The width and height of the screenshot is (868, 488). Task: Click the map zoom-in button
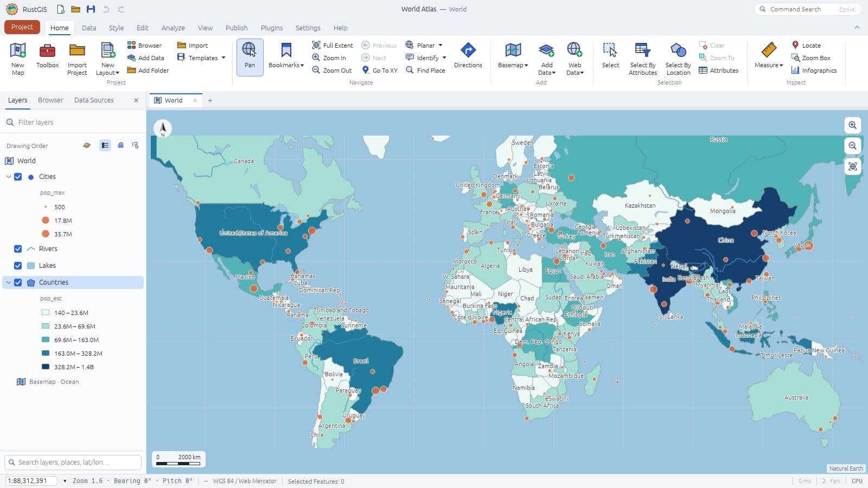(853, 125)
